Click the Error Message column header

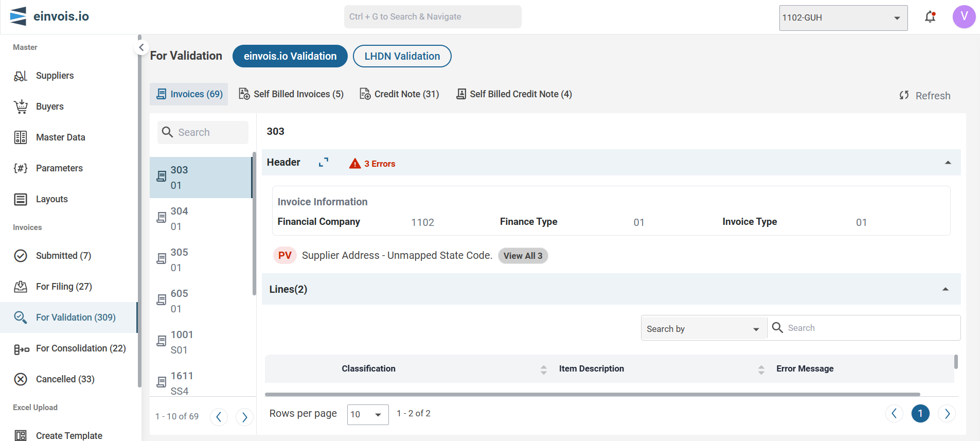805,369
